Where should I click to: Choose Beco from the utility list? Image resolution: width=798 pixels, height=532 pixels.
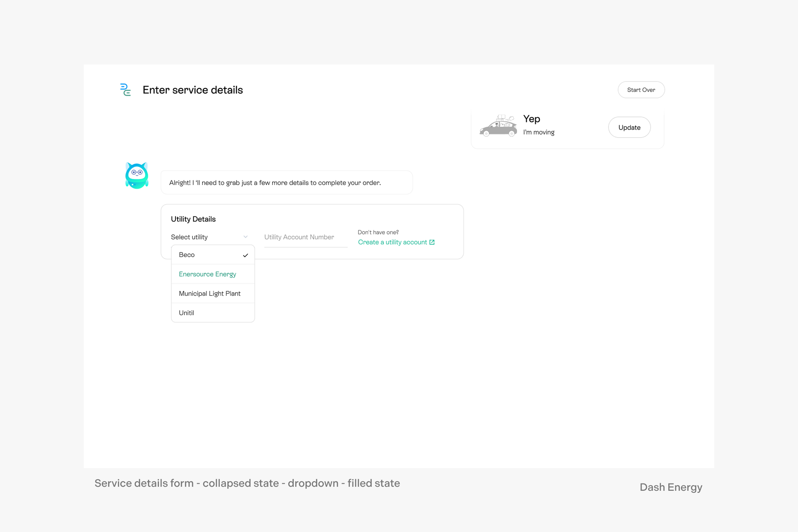coord(187,255)
